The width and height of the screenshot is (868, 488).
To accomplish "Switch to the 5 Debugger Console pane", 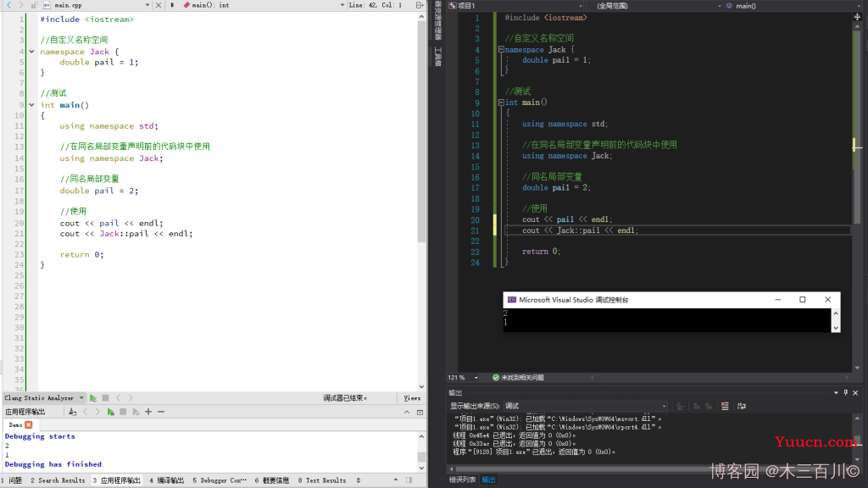I will coord(220,480).
